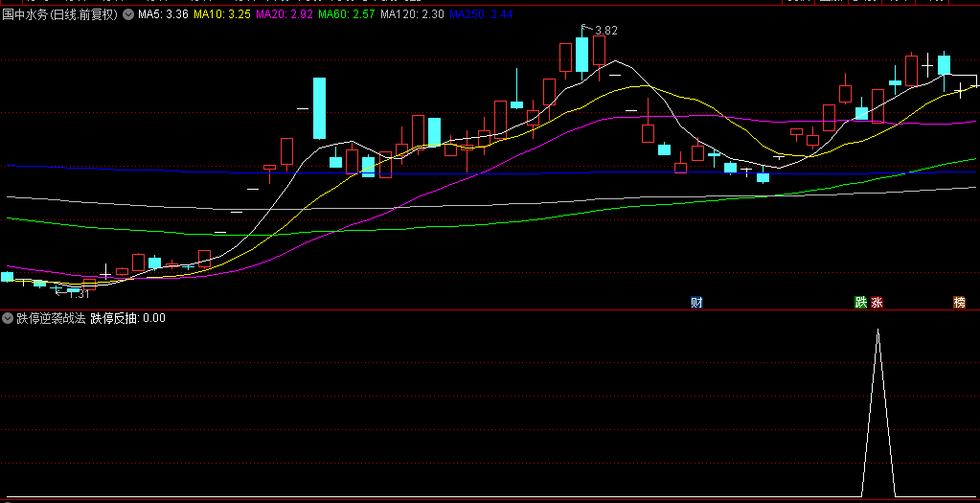
Task: Select the MA250: 2.44 label
Action: click(x=481, y=14)
